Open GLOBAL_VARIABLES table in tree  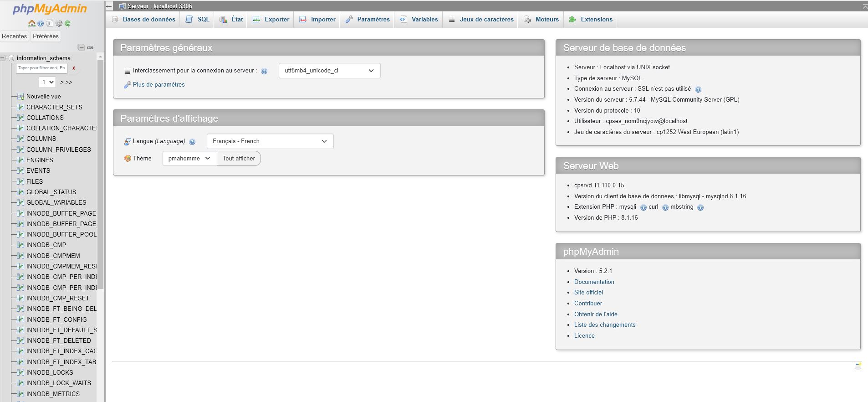tap(56, 202)
